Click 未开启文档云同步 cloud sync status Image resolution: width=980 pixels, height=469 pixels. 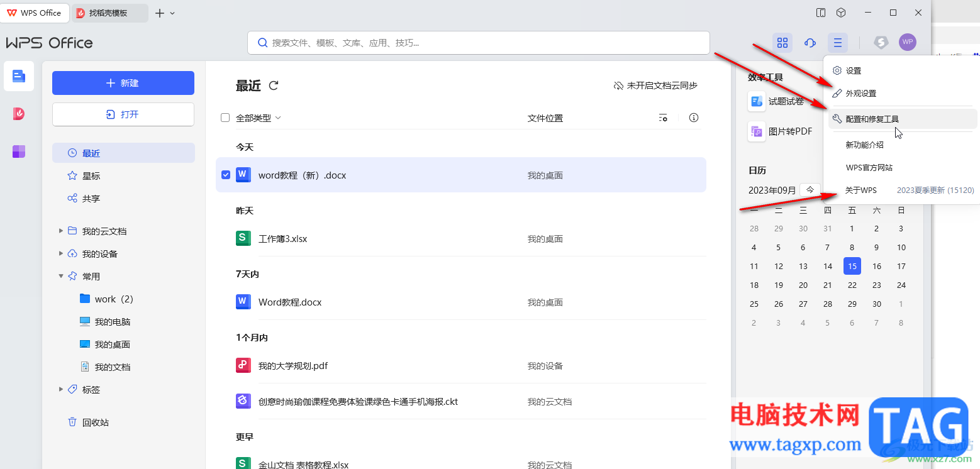point(655,86)
